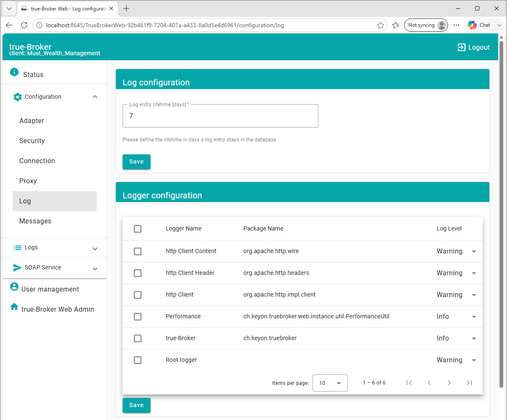This screenshot has width=507, height=420.
Task: Click the Logout icon in the header
Action: [x=461, y=47]
